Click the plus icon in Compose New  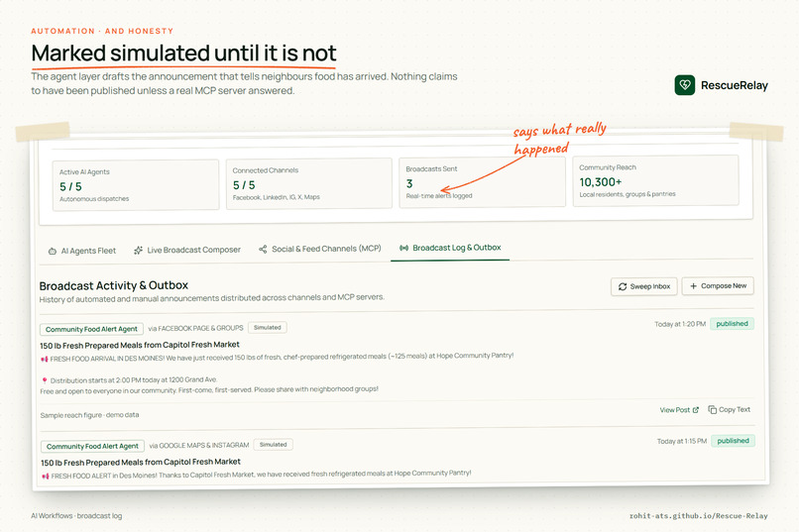coord(693,286)
